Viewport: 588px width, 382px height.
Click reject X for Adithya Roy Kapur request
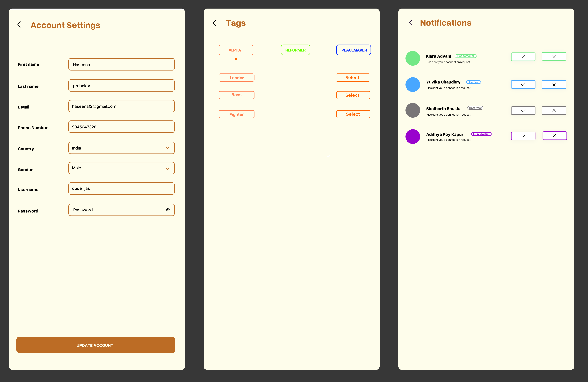click(554, 135)
